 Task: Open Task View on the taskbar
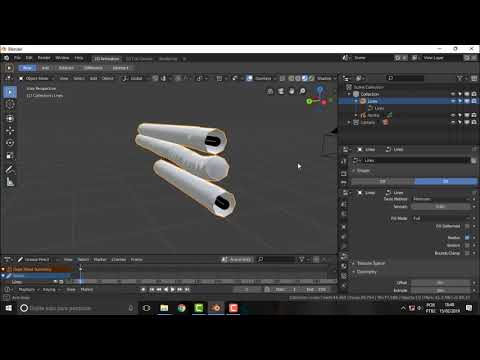pos(146,308)
